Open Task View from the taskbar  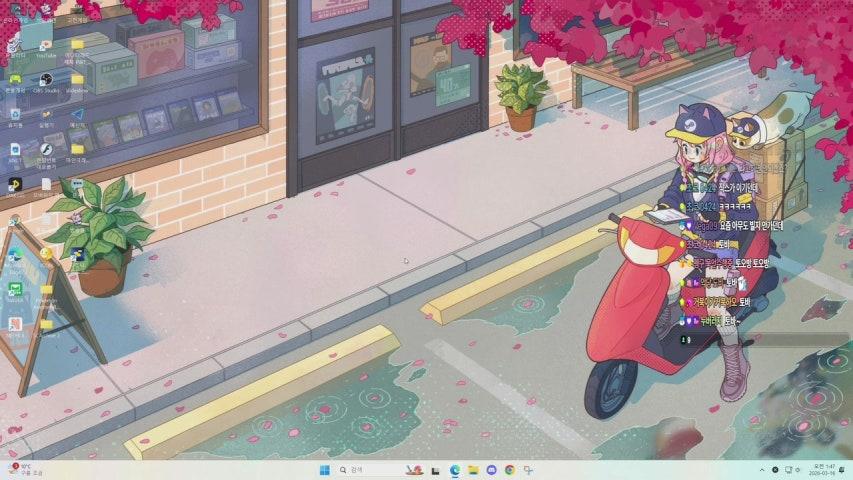tap(436, 470)
